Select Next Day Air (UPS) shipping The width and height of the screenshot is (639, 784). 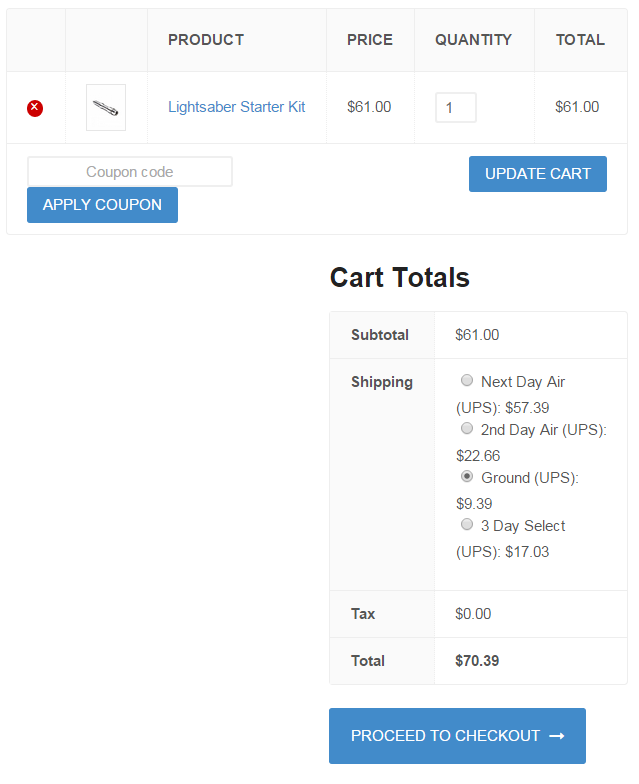467,380
